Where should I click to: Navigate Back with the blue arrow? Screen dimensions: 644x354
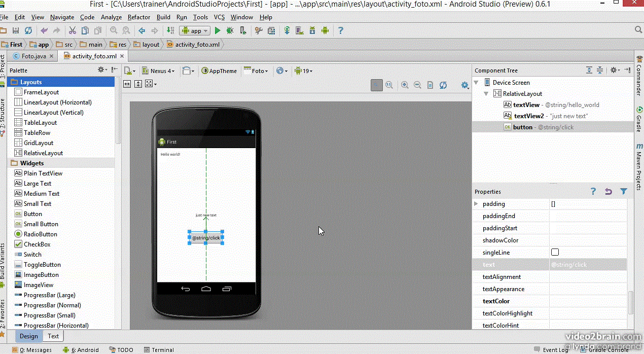[x=142, y=30]
